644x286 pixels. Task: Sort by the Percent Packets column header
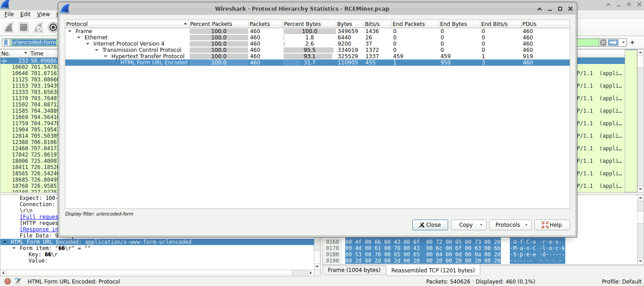pyautogui.click(x=218, y=24)
